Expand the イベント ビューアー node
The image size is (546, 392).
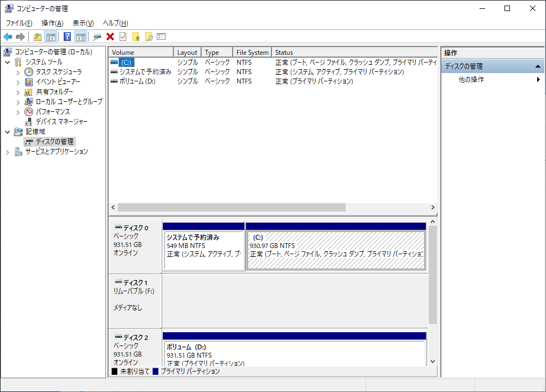click(18, 82)
